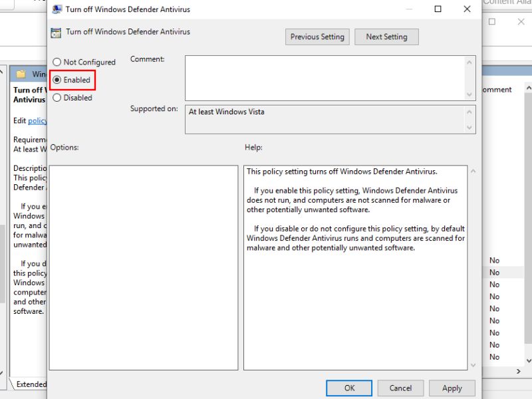Open the policy setting link in background window
The height and width of the screenshot is (399, 532).
37,120
